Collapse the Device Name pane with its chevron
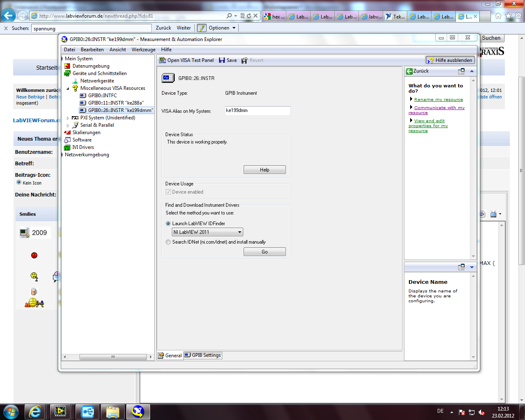This screenshot has height=420, width=525. click(472, 267)
